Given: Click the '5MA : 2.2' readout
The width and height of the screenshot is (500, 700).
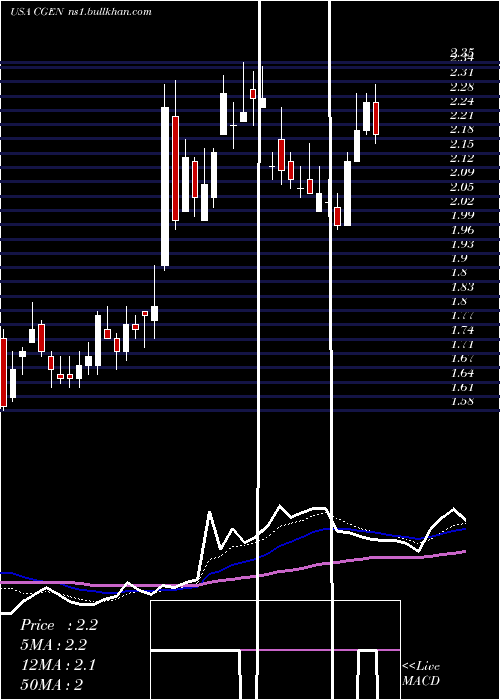Looking at the screenshot, I should click(54, 645).
